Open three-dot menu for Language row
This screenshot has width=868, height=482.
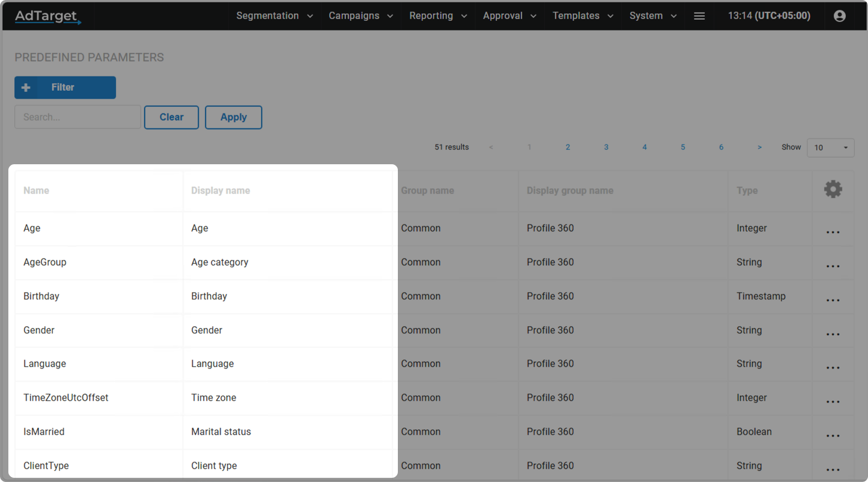pyautogui.click(x=833, y=368)
